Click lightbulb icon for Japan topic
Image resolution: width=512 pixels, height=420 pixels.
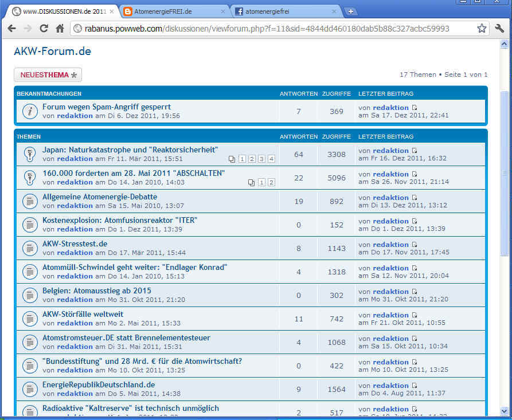pos(29,154)
